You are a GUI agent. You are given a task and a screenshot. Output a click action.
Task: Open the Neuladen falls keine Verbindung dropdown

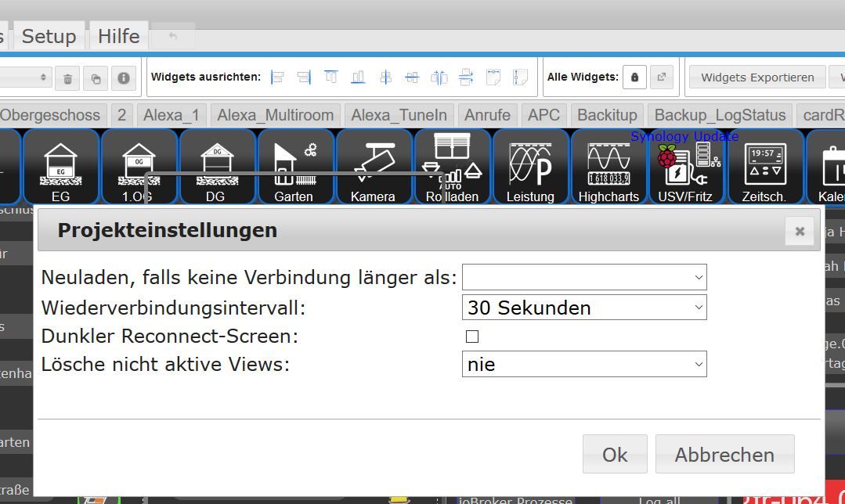pyautogui.click(x=584, y=277)
